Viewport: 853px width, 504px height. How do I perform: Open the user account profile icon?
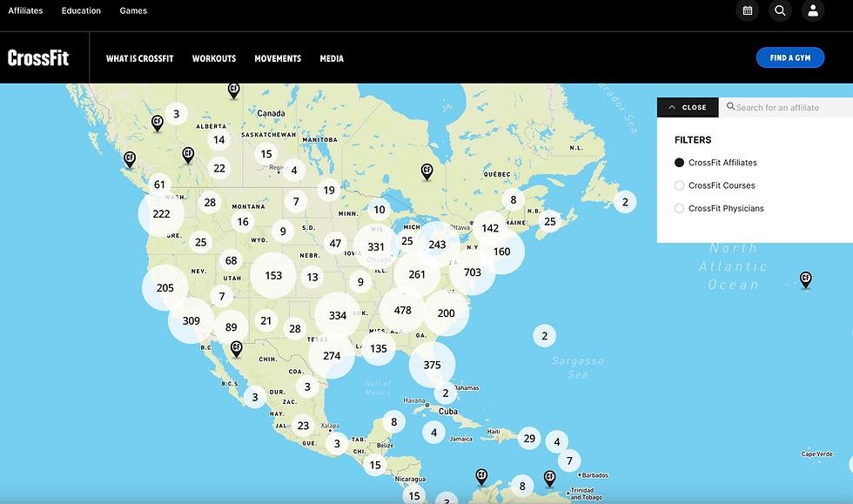(813, 10)
